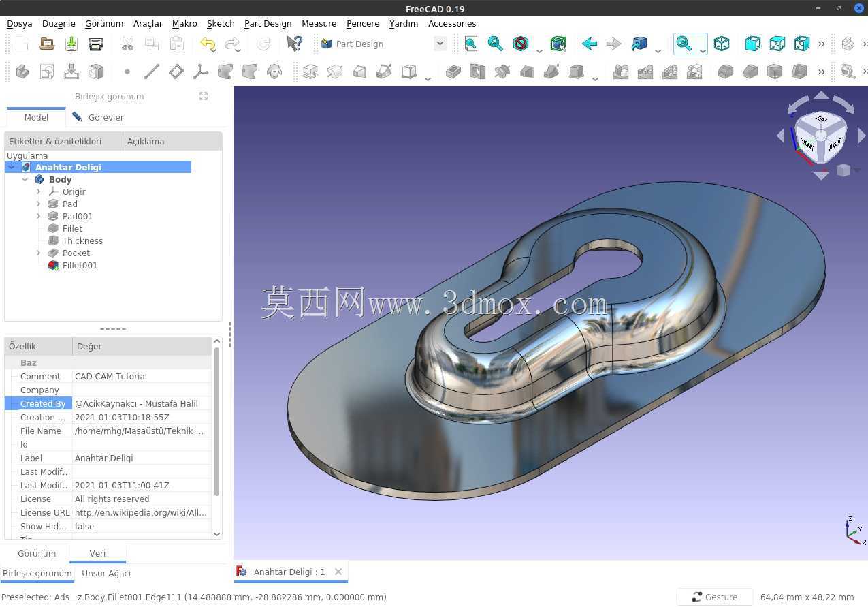This screenshot has height=607, width=868.
Task: Click the navigation cube center
Action: tap(821, 136)
